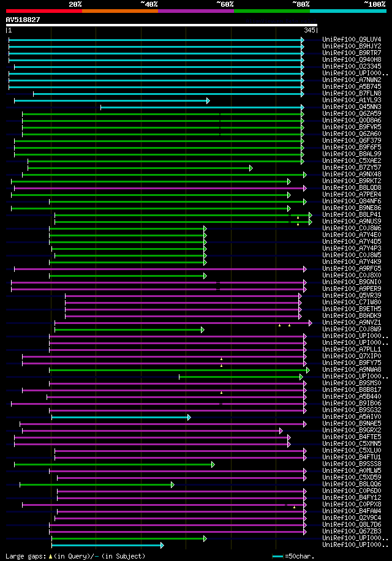Select the UniRef100_Q6ZA59 label
The image size is (392, 561).
tap(352, 113)
